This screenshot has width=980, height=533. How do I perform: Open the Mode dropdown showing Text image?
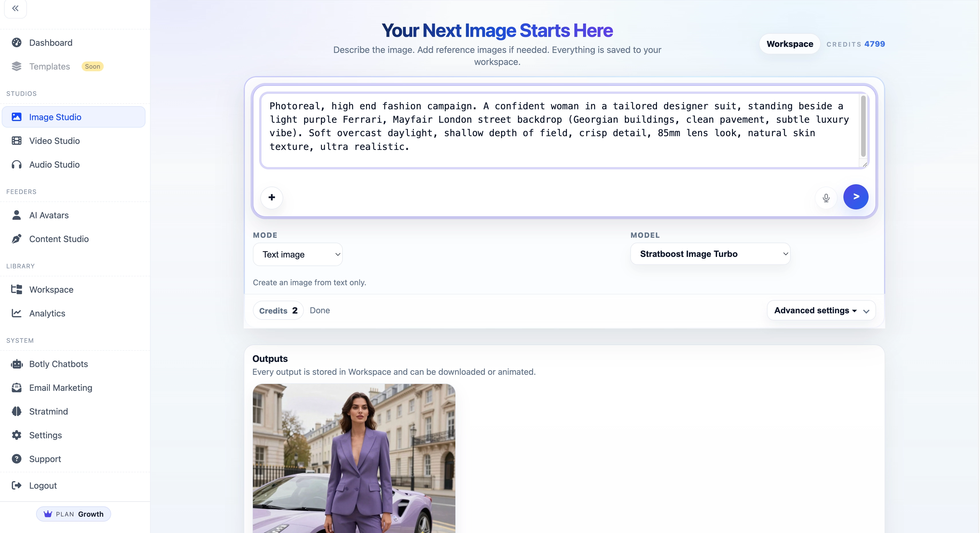point(298,254)
